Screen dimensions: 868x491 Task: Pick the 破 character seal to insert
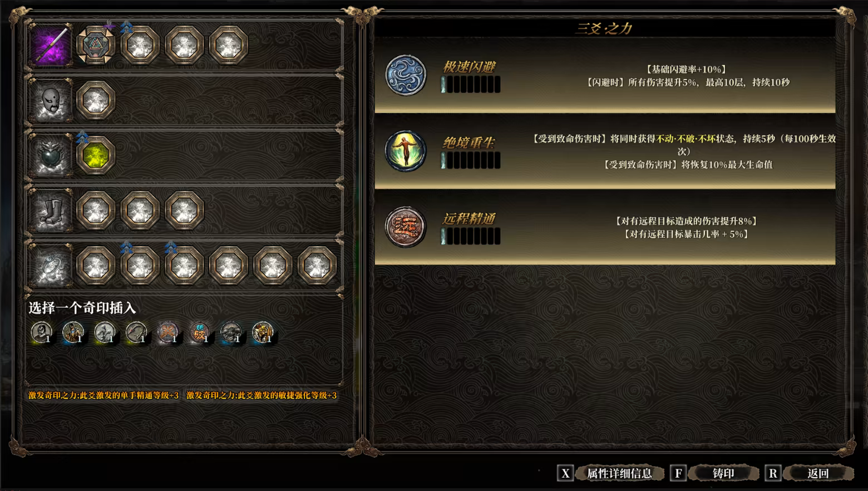click(x=200, y=332)
